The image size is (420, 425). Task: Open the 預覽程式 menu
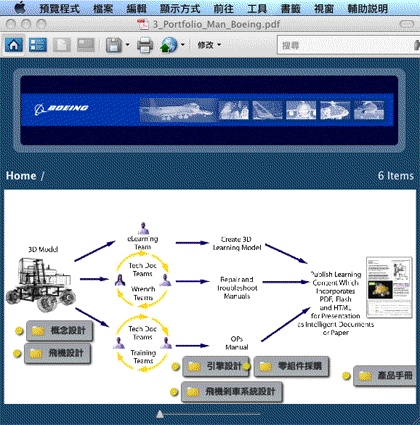pos(60,8)
